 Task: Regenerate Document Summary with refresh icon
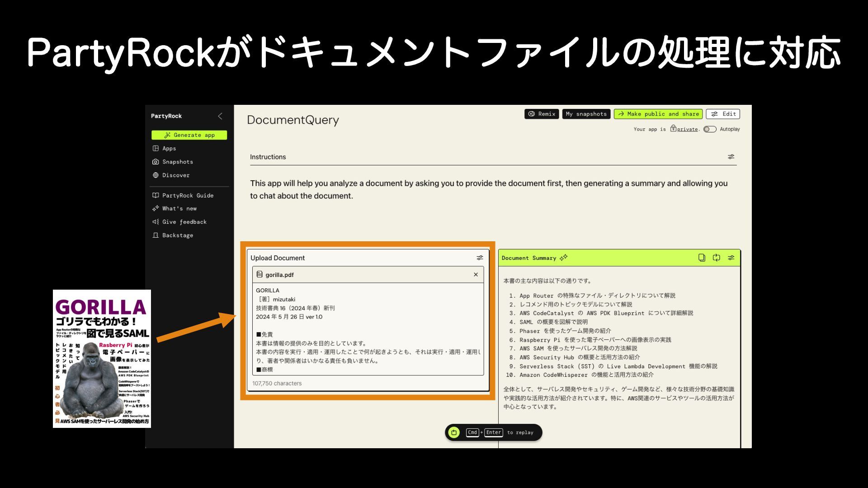pyautogui.click(x=717, y=258)
